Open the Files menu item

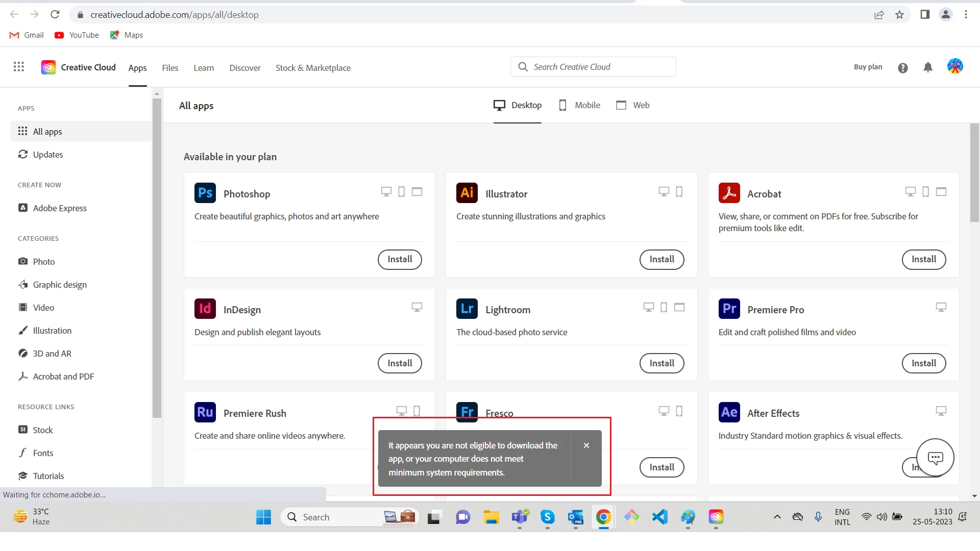pyautogui.click(x=170, y=68)
